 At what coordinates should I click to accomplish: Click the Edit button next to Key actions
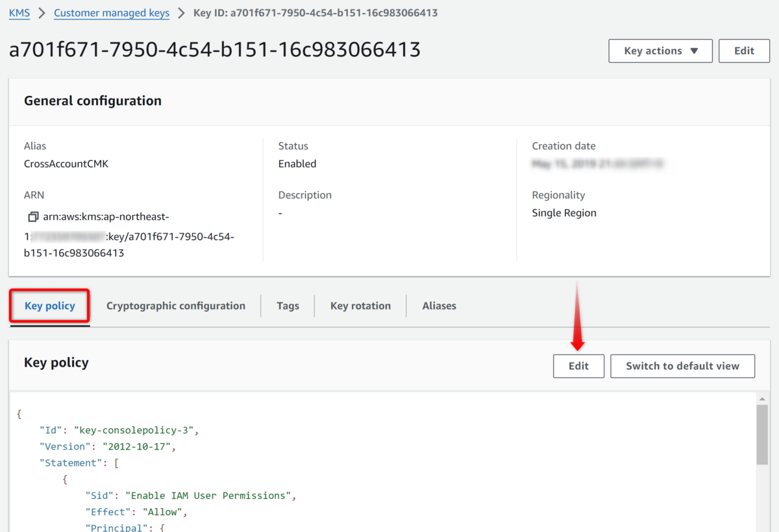click(744, 51)
